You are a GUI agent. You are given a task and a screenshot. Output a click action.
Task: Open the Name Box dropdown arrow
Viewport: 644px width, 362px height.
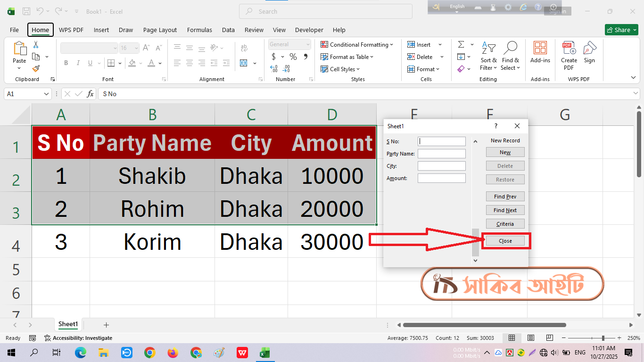[46, 94]
